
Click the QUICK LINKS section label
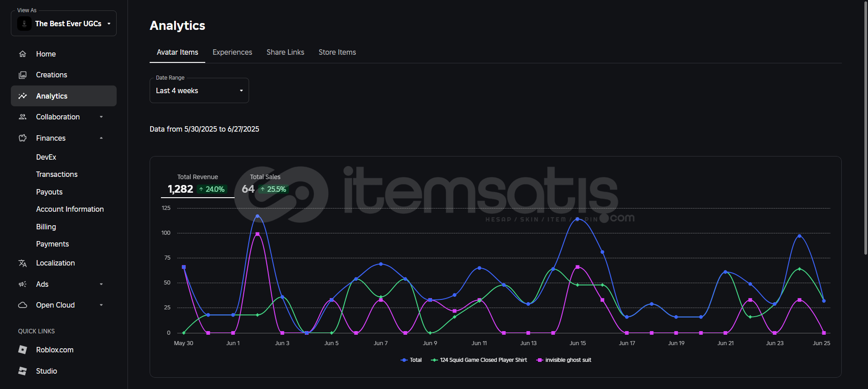tap(37, 331)
